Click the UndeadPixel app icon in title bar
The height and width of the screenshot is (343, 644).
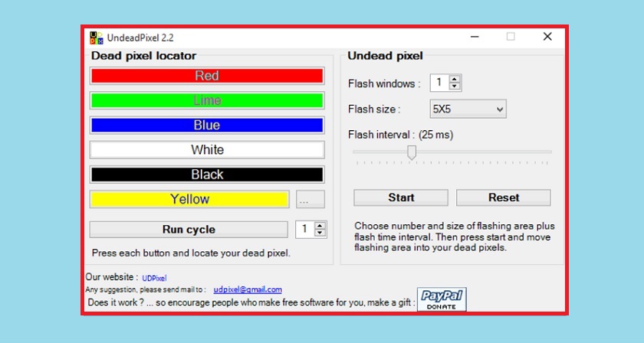point(97,38)
